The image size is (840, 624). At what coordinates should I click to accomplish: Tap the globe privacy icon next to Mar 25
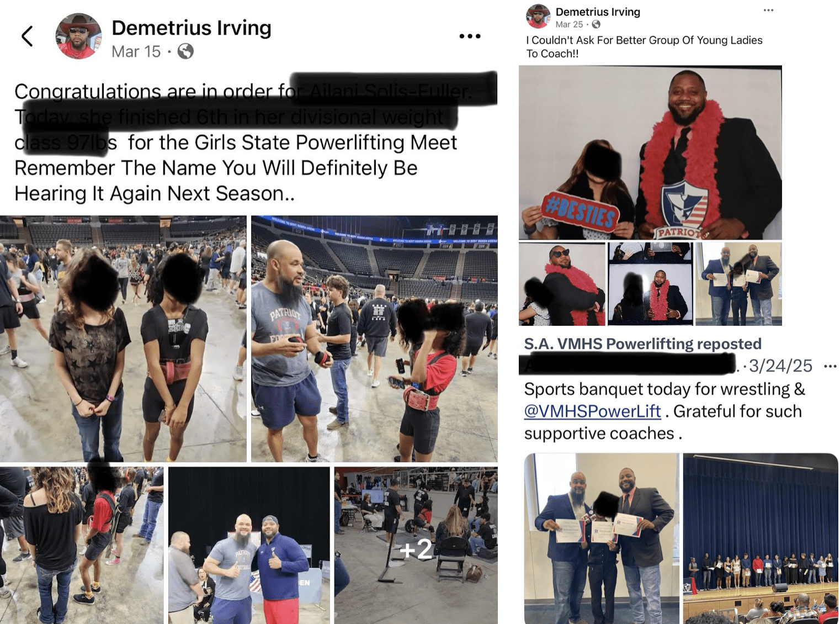click(596, 24)
